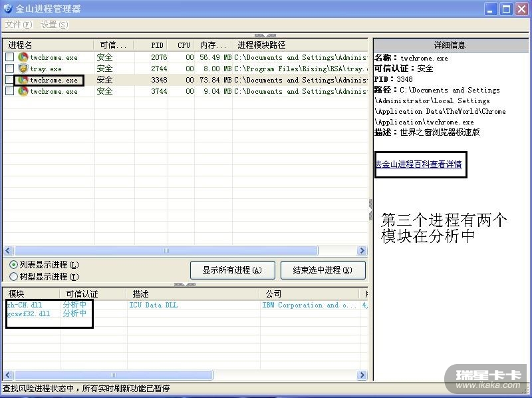Screen dimensions: 532x398
Task: Click the 详细信息 panel header
Action: click(451, 45)
